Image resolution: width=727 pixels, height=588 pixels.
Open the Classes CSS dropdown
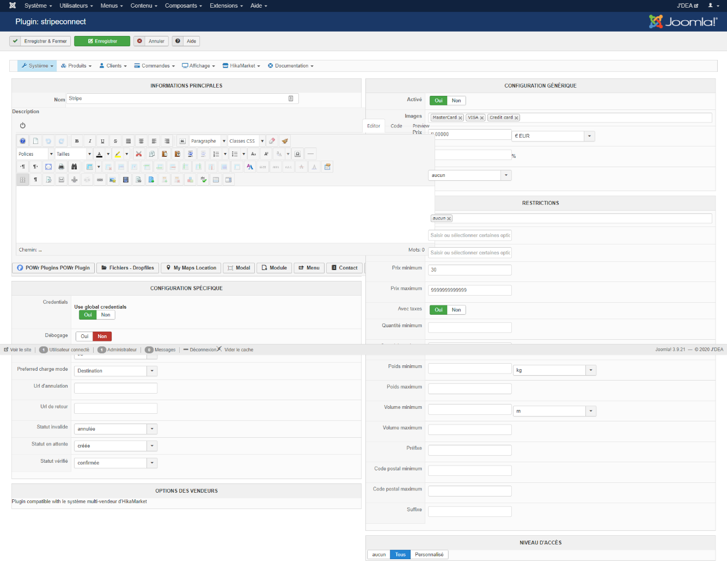[x=246, y=141]
